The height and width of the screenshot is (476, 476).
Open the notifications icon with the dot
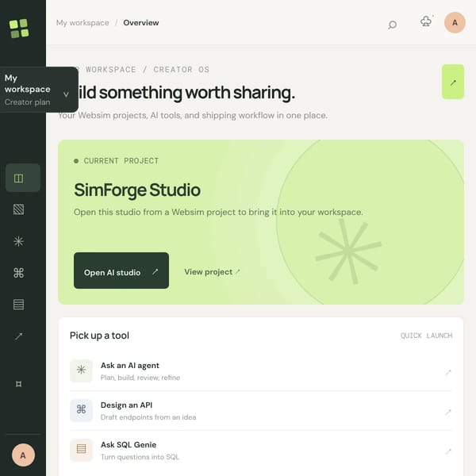[x=426, y=21]
